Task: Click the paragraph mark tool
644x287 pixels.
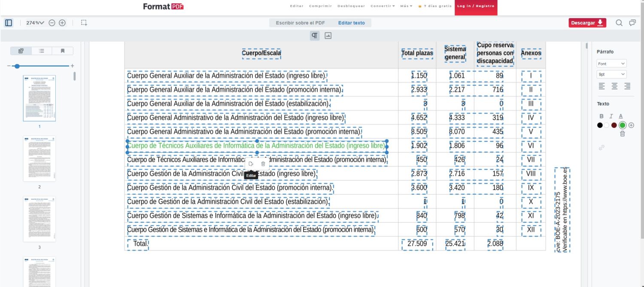Action: [314, 35]
